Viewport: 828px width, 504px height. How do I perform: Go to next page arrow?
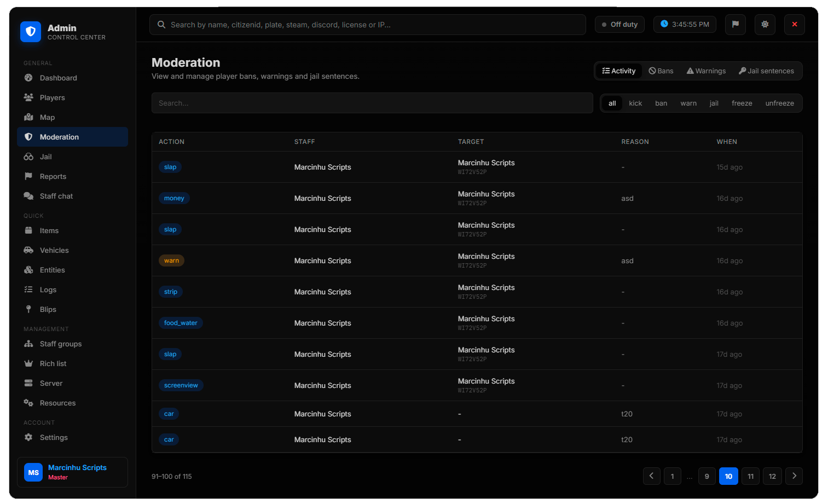pos(794,476)
